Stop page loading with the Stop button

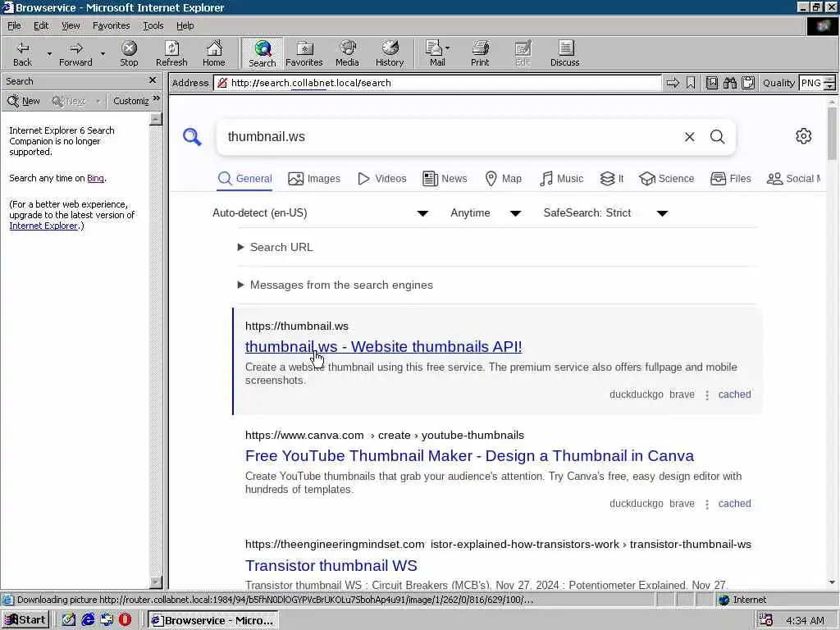pos(129,53)
